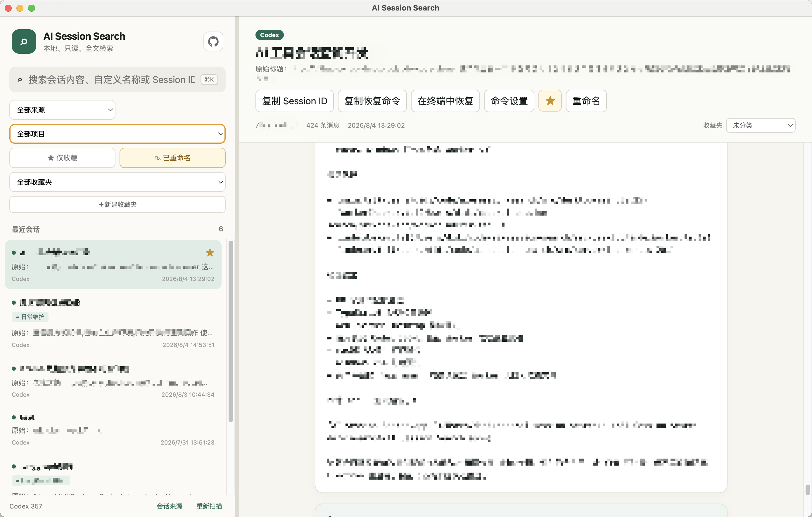This screenshot has width=812, height=517.
Task: Click the +新建收藏夹 button
Action: tap(117, 204)
